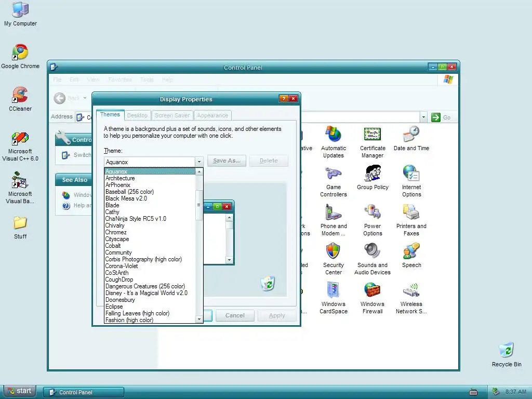Open Power Options applet
Image resolution: width=532 pixels, height=399 pixels.
click(x=373, y=220)
